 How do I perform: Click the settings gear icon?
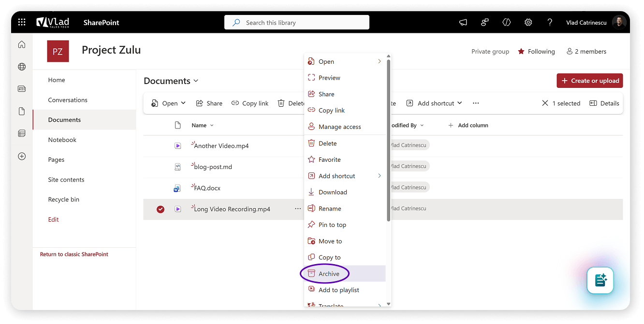(528, 22)
